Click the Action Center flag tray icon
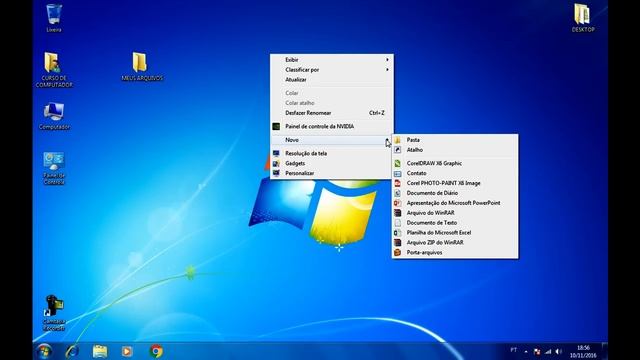 pos(537,351)
